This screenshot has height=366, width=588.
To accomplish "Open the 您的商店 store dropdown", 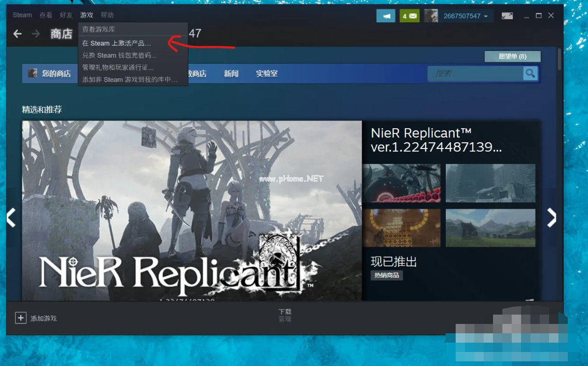I will tap(50, 74).
